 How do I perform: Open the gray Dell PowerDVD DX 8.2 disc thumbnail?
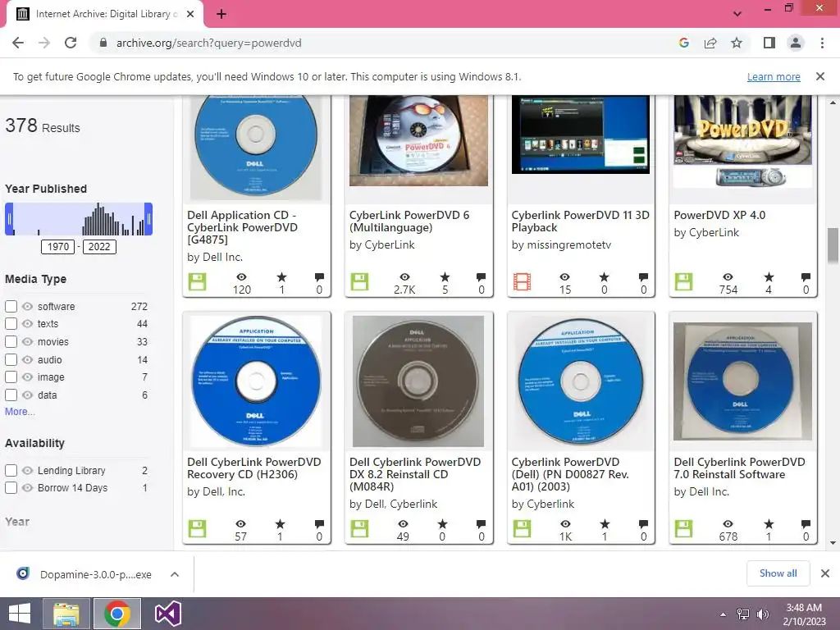(418, 381)
